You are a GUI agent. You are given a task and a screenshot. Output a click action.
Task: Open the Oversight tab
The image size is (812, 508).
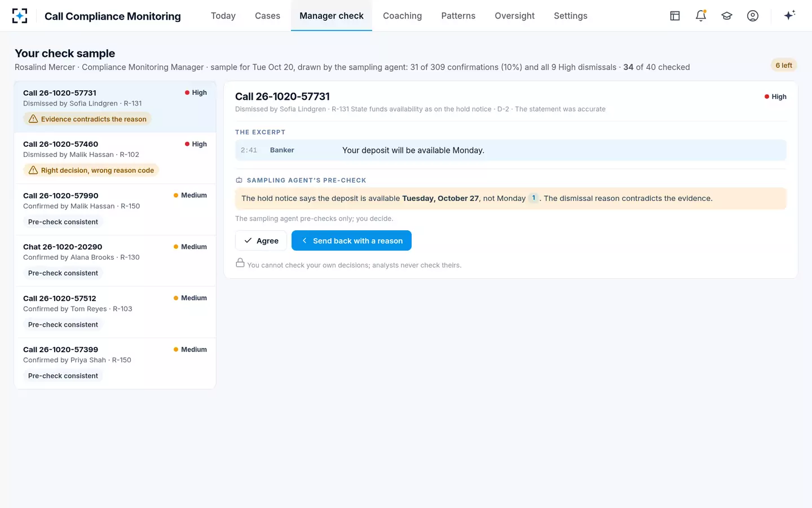click(x=515, y=16)
